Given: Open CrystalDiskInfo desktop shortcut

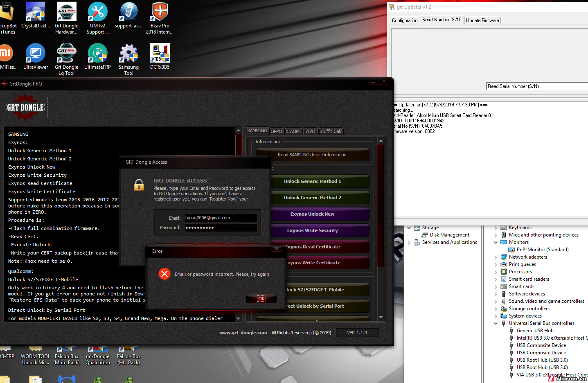Looking at the screenshot, I should pos(36,17).
